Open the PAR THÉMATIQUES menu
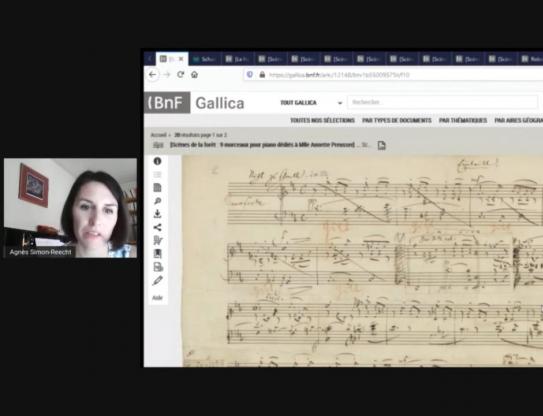The height and width of the screenshot is (416, 543). (463, 120)
